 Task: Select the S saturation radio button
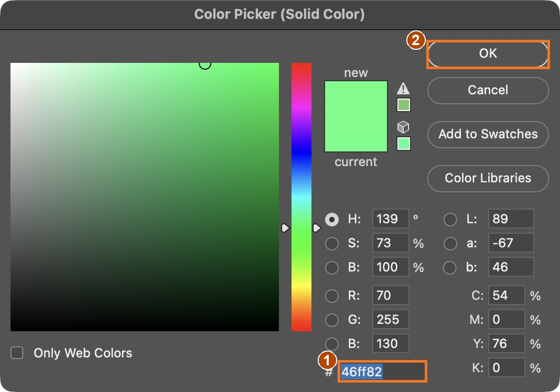click(332, 244)
